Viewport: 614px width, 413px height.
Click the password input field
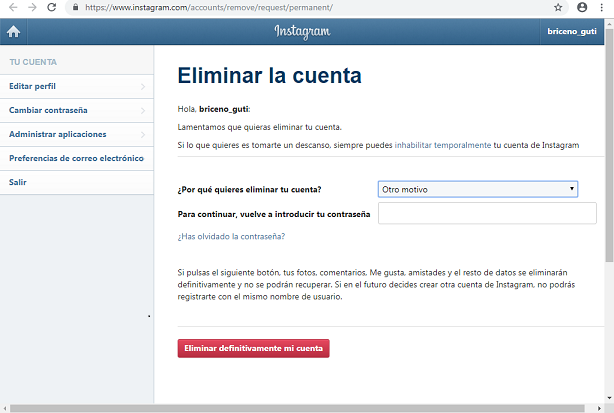487,213
